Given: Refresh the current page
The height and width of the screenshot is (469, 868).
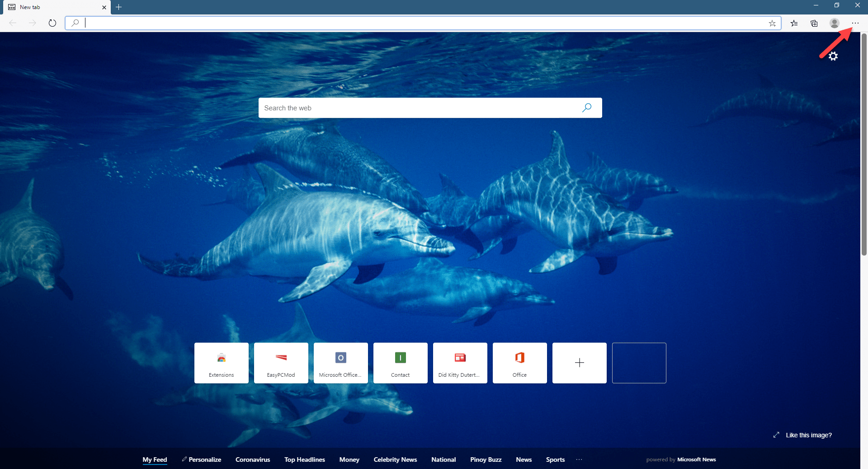Looking at the screenshot, I should [52, 23].
